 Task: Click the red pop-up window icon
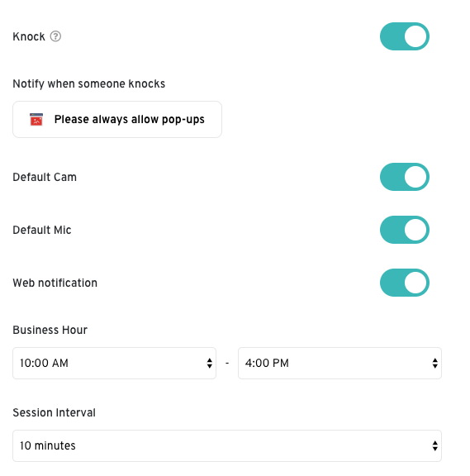click(36, 119)
